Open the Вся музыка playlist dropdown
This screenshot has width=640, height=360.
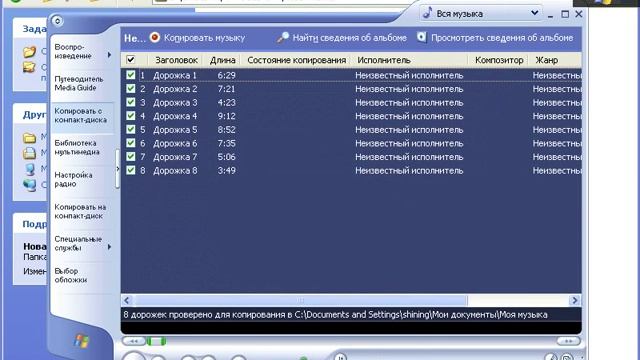click(534, 13)
